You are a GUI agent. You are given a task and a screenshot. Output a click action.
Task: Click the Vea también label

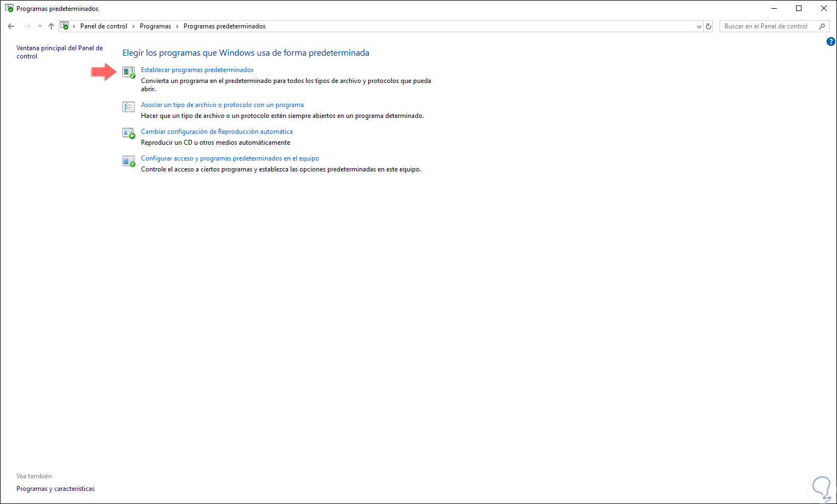(34, 476)
